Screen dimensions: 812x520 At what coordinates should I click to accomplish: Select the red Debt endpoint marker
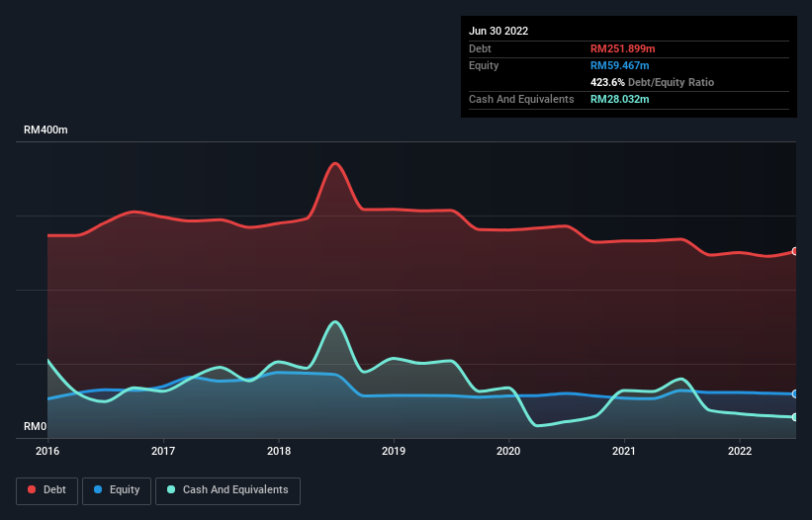(795, 251)
